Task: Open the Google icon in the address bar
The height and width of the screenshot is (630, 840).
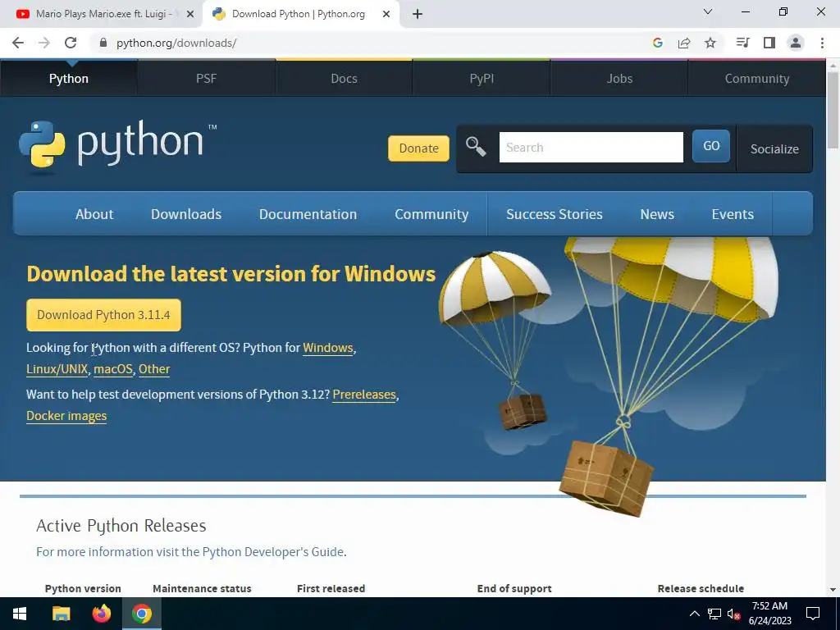Action: [x=658, y=43]
